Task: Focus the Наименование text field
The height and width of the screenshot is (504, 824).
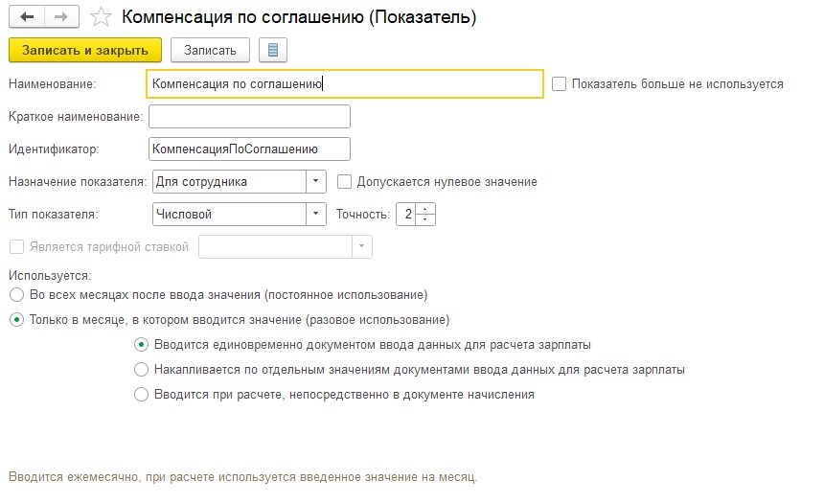Action: click(345, 84)
